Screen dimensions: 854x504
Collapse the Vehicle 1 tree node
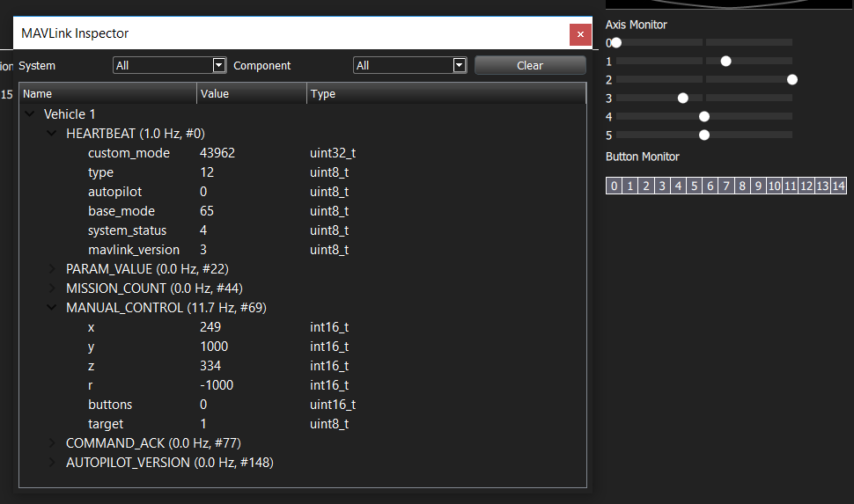(31, 113)
